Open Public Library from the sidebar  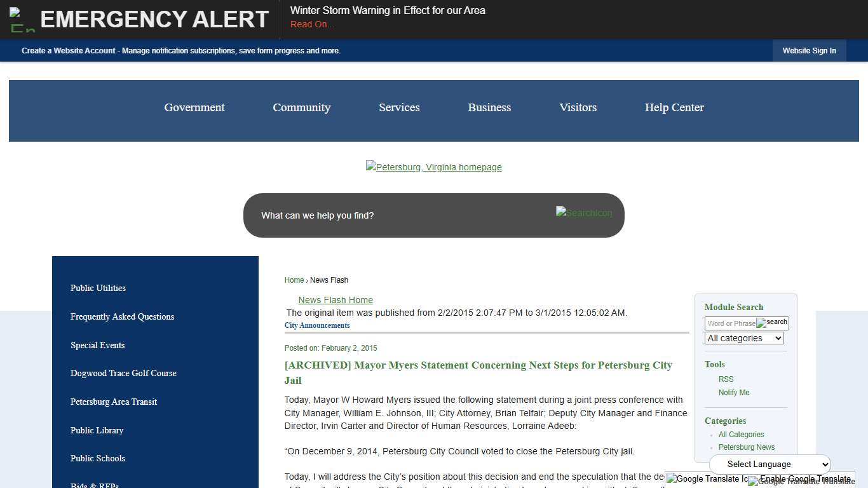[x=97, y=430]
